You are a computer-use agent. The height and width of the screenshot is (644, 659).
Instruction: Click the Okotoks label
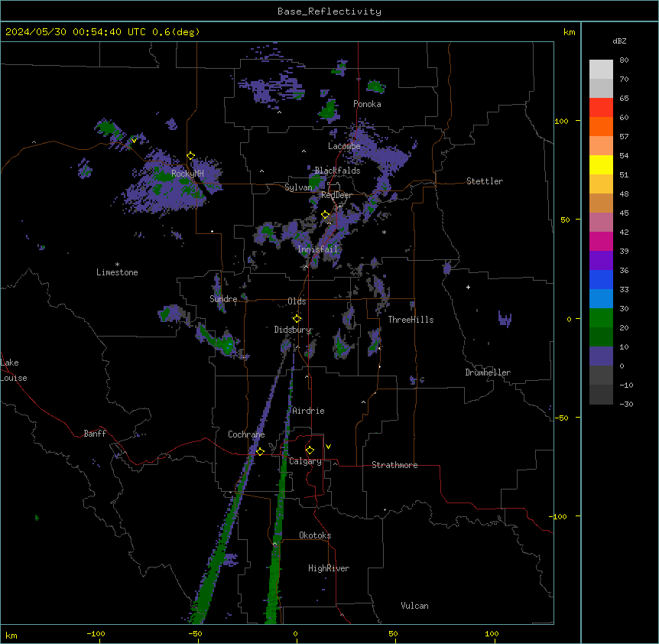point(315,535)
